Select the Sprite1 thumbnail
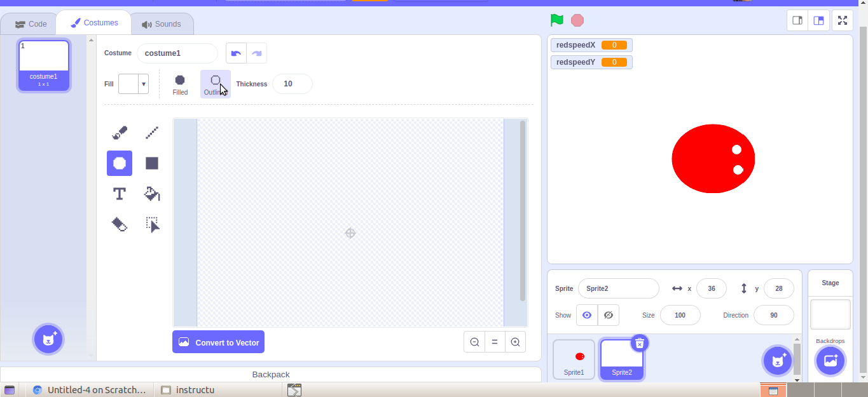This screenshot has height=397, width=868. tap(573, 358)
